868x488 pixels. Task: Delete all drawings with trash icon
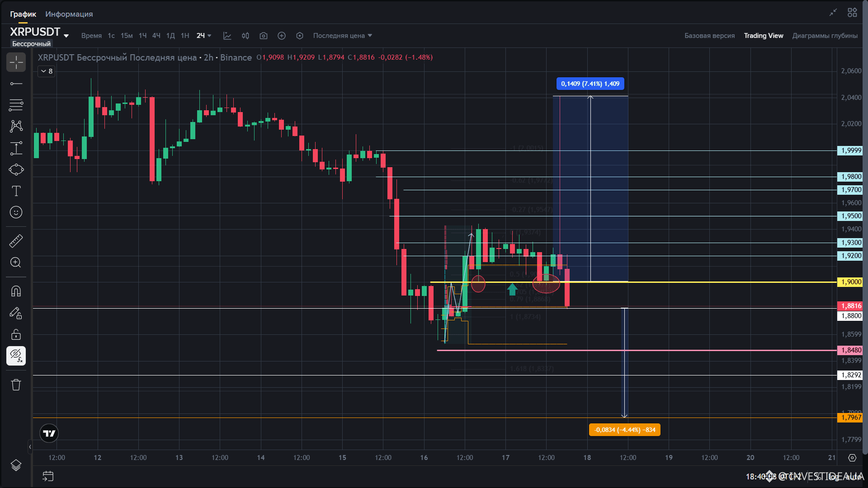[16, 385]
